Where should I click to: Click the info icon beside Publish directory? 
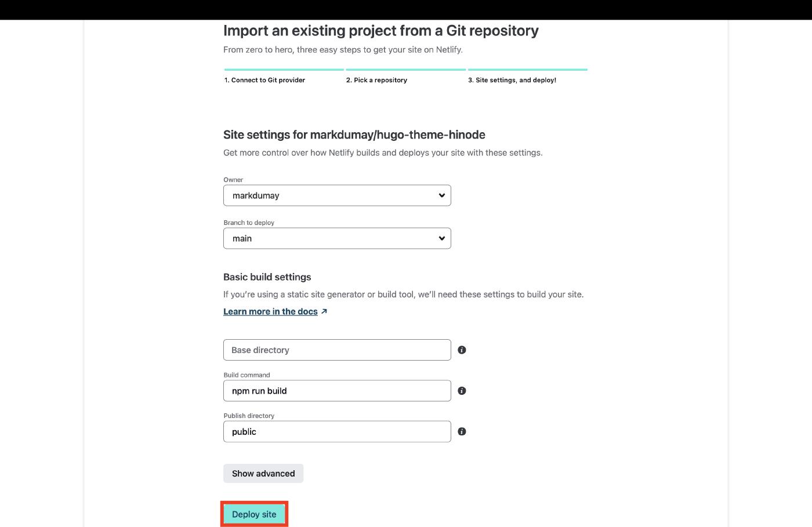(x=462, y=431)
